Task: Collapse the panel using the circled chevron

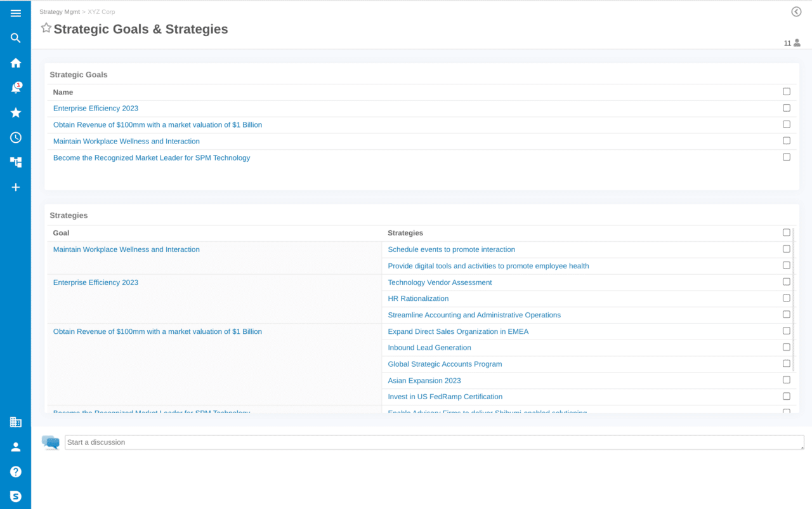Action: click(796, 11)
